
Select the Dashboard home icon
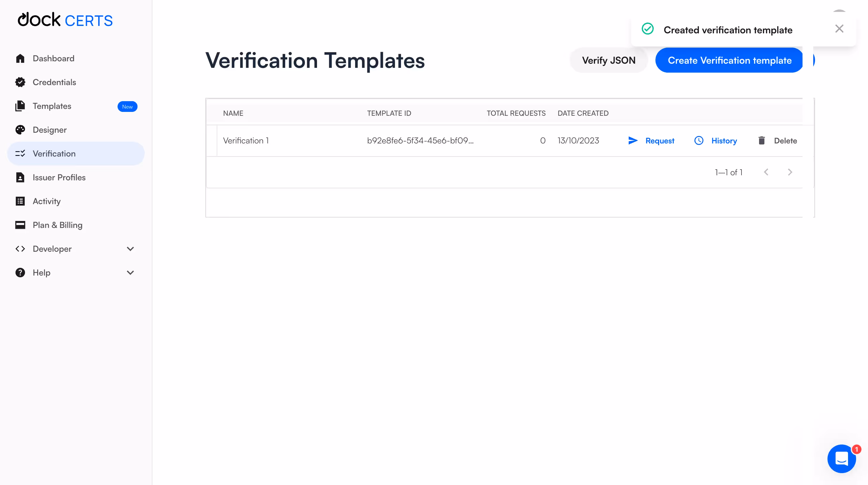pos(20,58)
